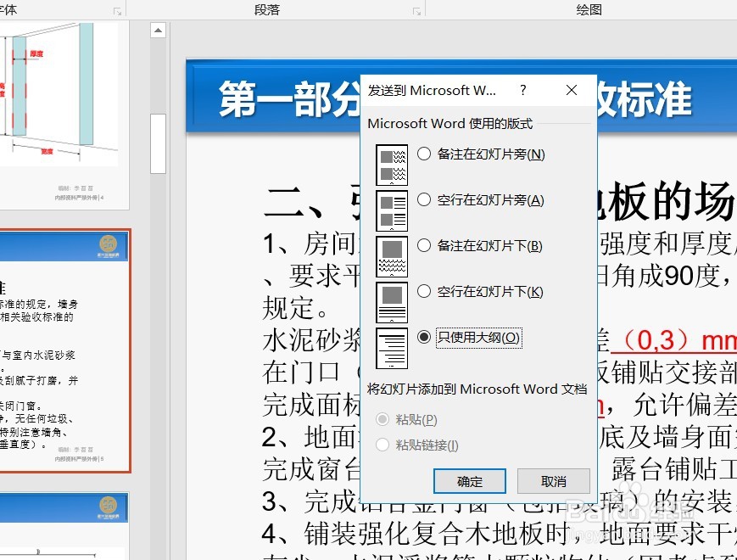Click the slide pane scrollbar up arrow
The width and height of the screenshot is (737, 560).
point(158,29)
